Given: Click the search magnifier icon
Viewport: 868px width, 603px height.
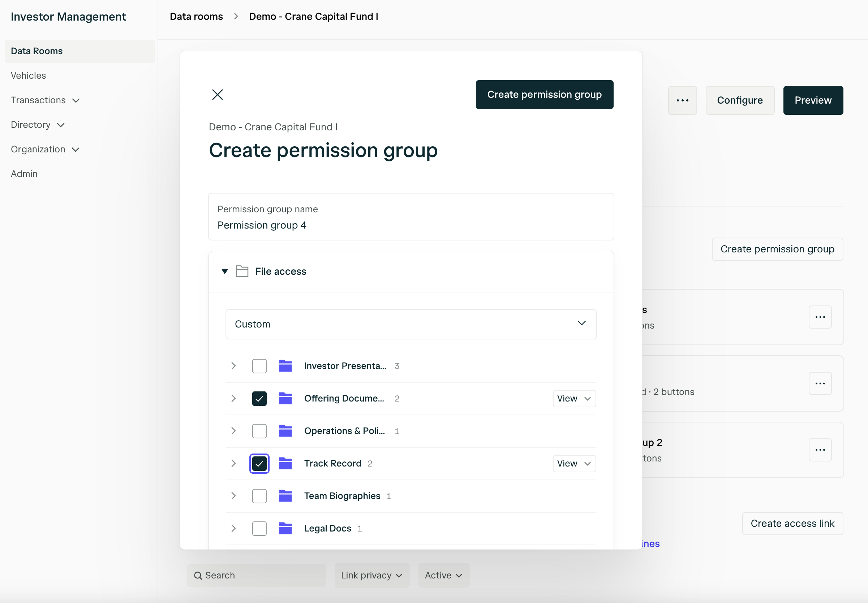Looking at the screenshot, I should pyautogui.click(x=198, y=576).
